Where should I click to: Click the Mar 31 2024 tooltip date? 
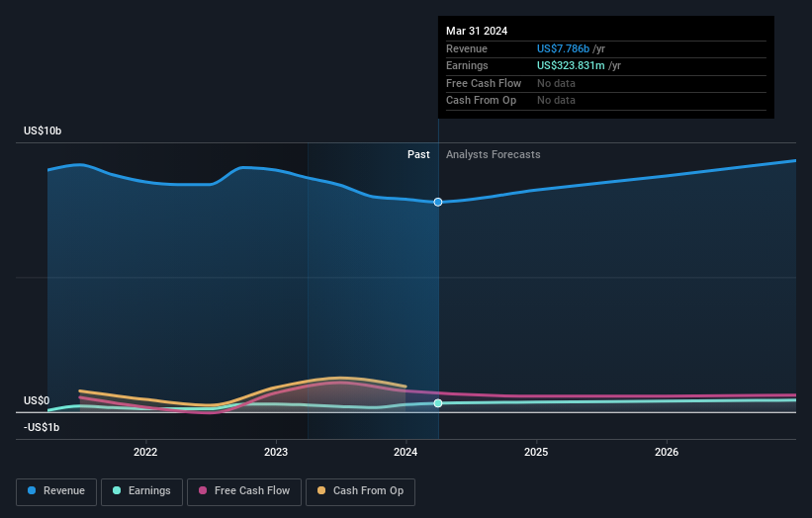tap(477, 31)
